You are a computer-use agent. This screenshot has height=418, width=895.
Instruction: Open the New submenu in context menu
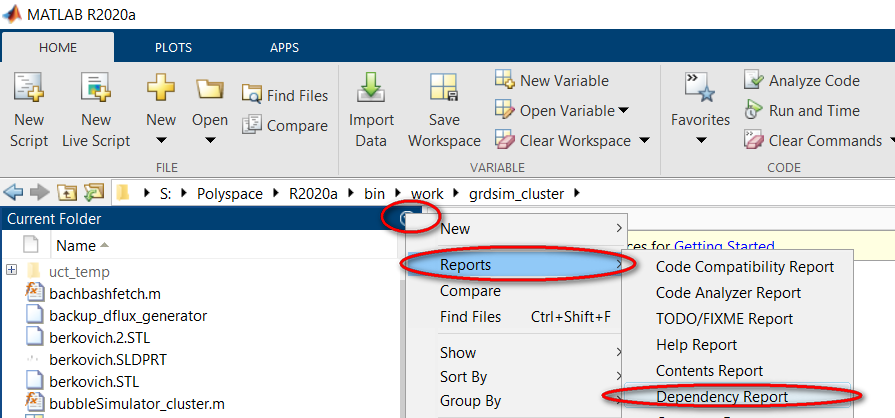pos(517,228)
